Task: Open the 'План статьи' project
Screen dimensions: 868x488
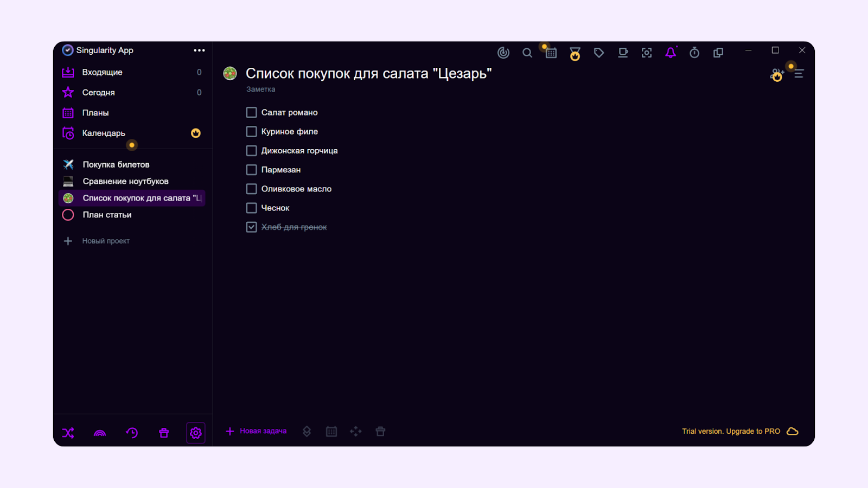Action: (107, 215)
